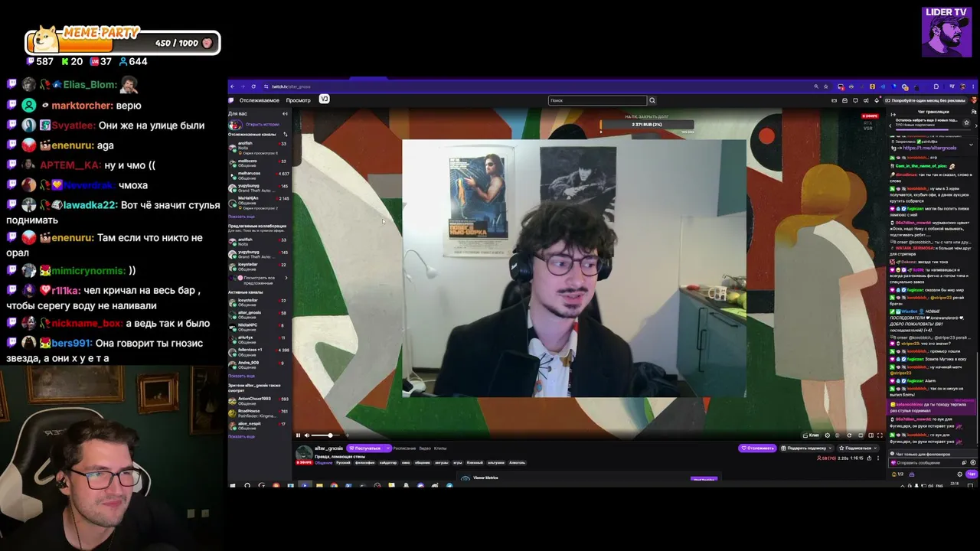Open player settings gear

tap(827, 435)
